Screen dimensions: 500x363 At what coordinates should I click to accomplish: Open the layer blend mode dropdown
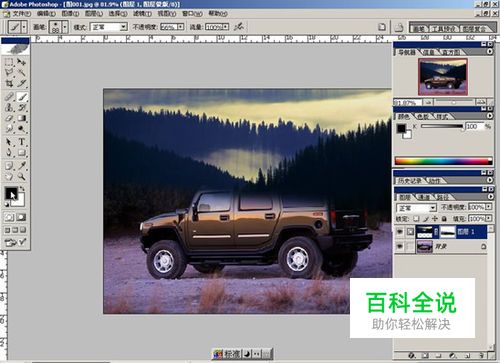coord(416,208)
